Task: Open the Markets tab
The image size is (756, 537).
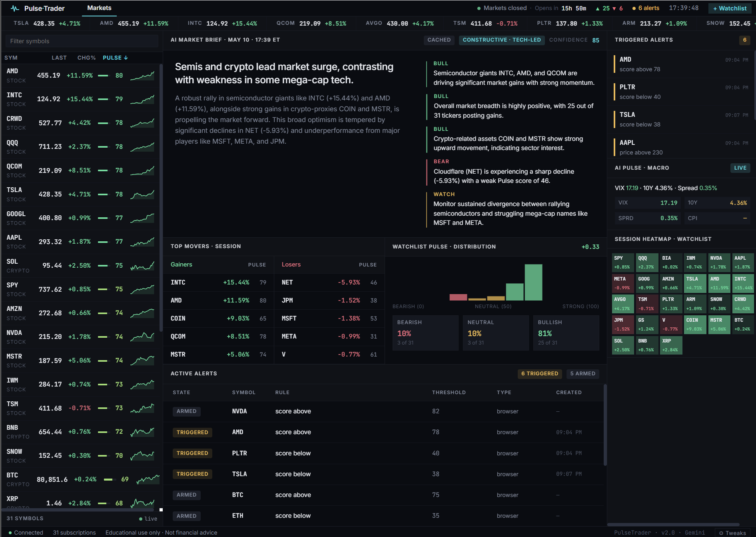Action: 99,8
